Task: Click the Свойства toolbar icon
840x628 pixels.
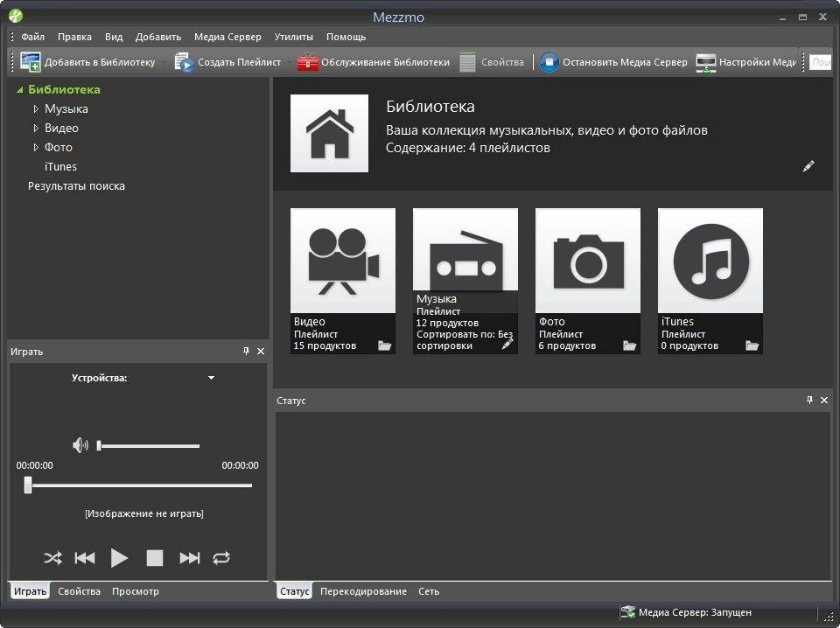Action: (x=467, y=62)
